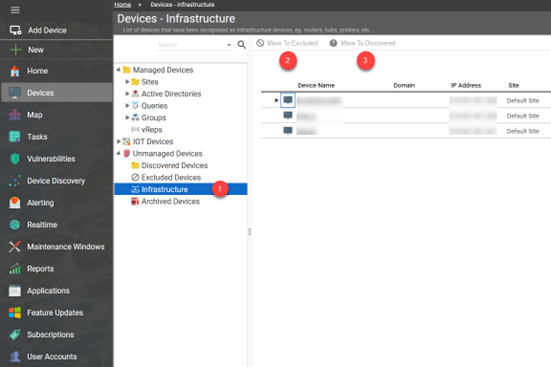Click the Maintenance Windows tools icon
551x367 pixels.
coord(15,247)
